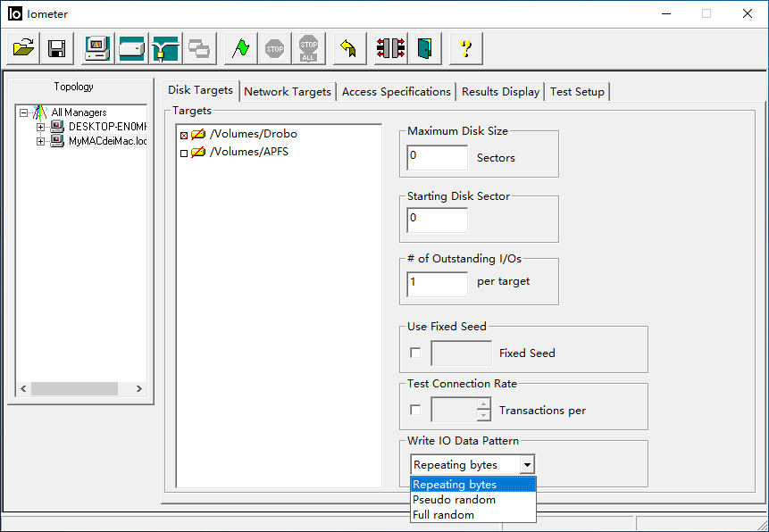Click the Starting Disk Sector field
Screen dimensions: 769x532
437,220
